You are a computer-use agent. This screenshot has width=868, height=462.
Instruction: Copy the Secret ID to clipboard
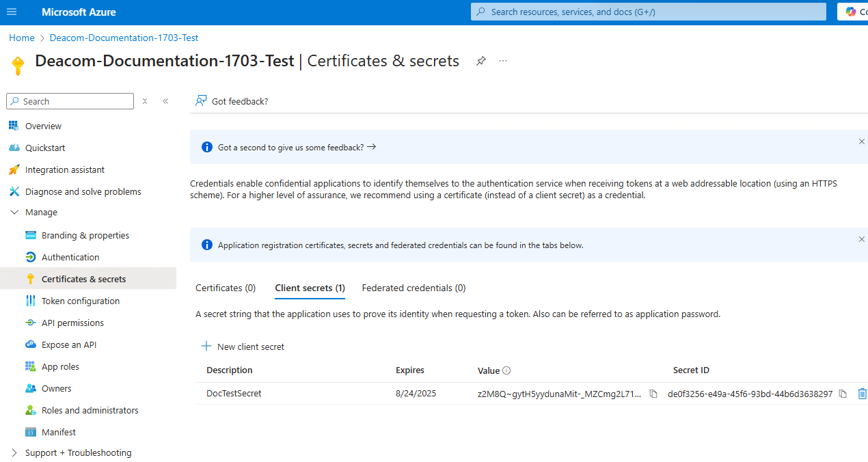point(843,394)
